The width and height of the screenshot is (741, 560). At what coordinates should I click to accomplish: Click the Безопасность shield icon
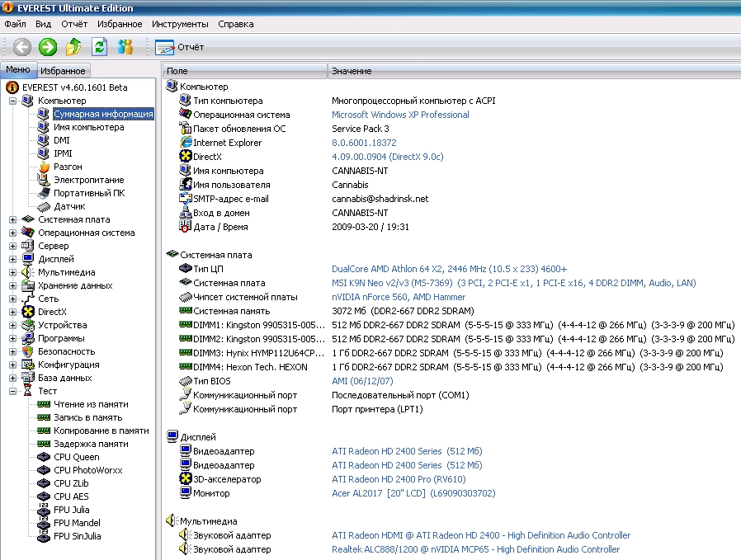[28, 351]
